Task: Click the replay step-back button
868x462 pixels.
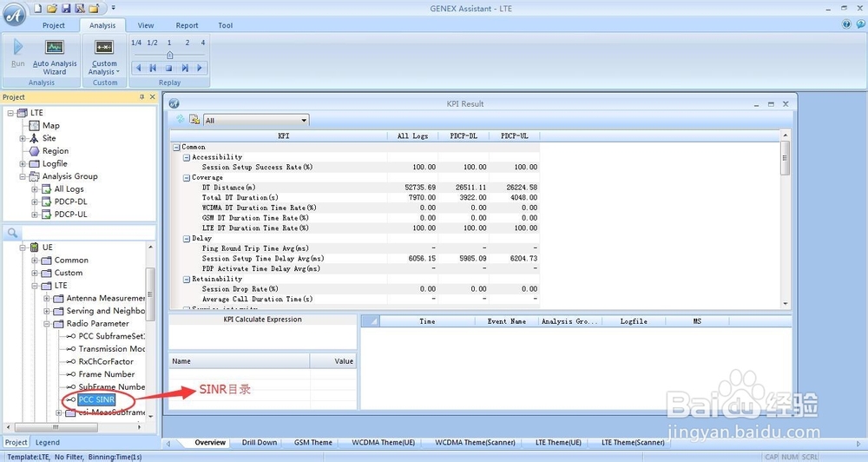Action: click(154, 68)
